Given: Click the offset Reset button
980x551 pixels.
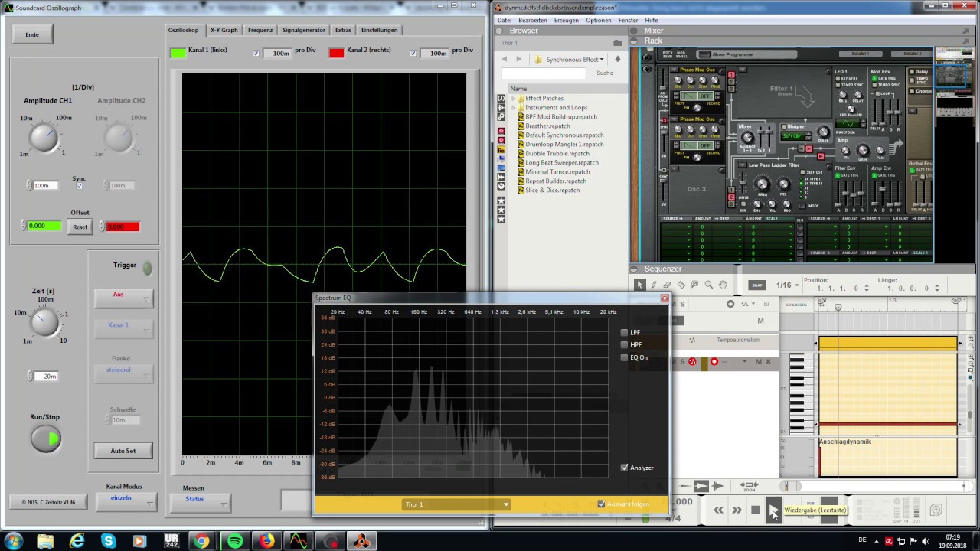Looking at the screenshot, I should (x=80, y=227).
